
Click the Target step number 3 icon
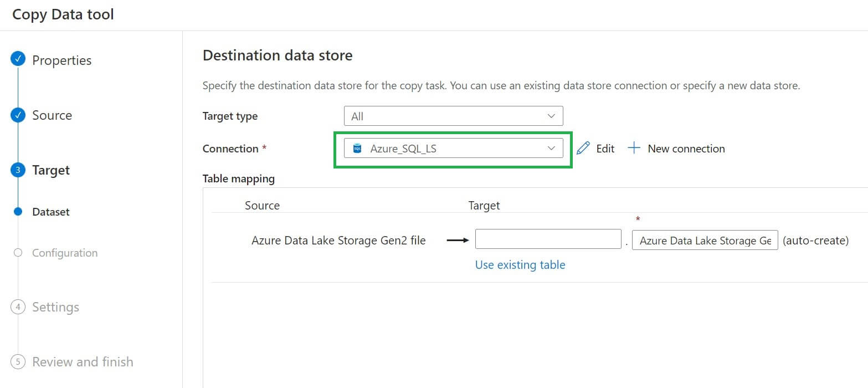tap(18, 170)
